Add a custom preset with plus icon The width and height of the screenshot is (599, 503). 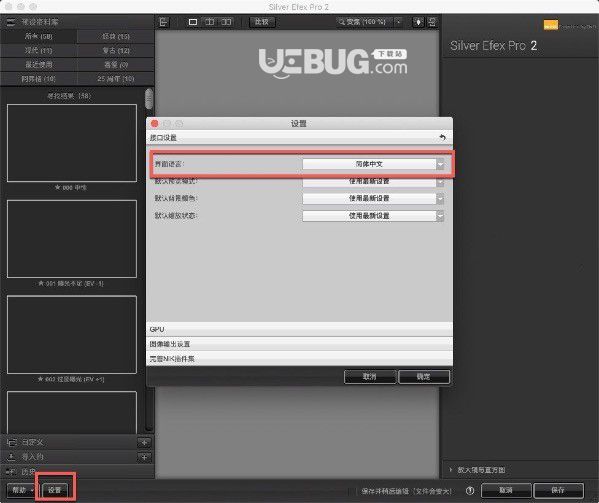[x=144, y=442]
